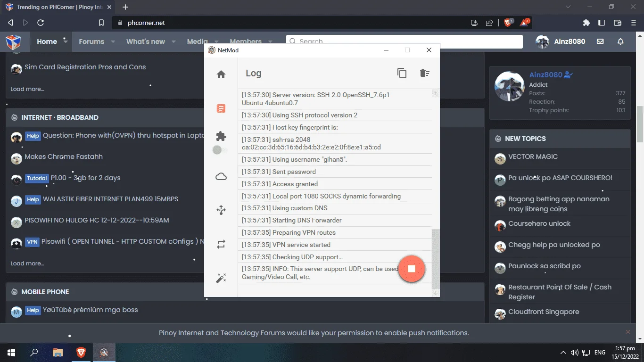644x362 pixels.
Task: Open MOBILE PHONE section heading
Action: pyautogui.click(x=45, y=292)
